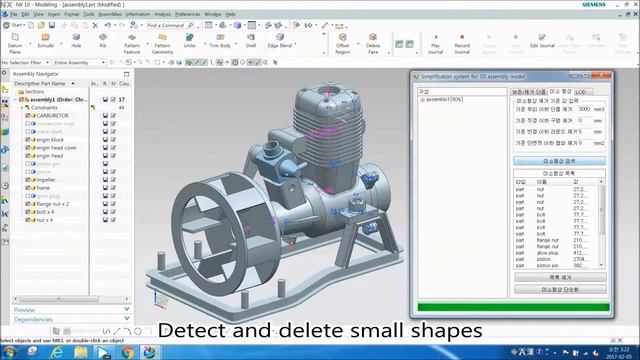
Task: Open the Pattern Geometry tool
Action: tap(162, 43)
